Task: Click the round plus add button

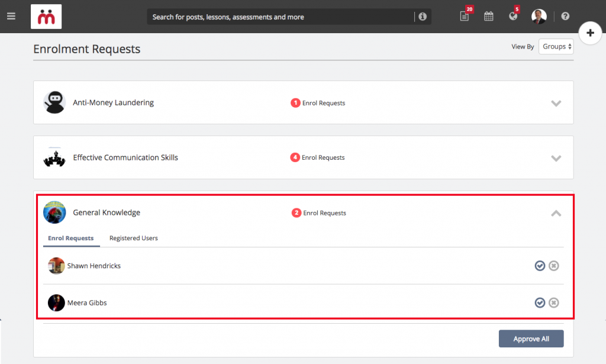Action: tap(590, 33)
